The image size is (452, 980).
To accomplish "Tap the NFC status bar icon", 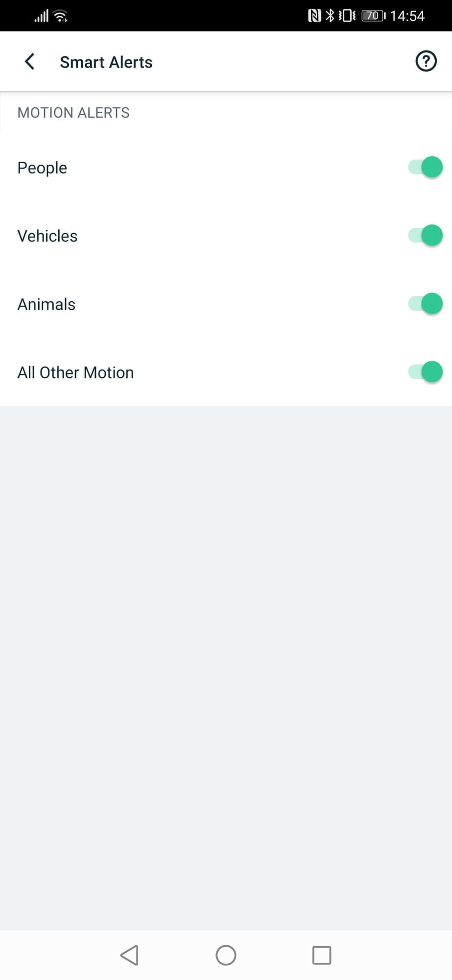I will [314, 16].
